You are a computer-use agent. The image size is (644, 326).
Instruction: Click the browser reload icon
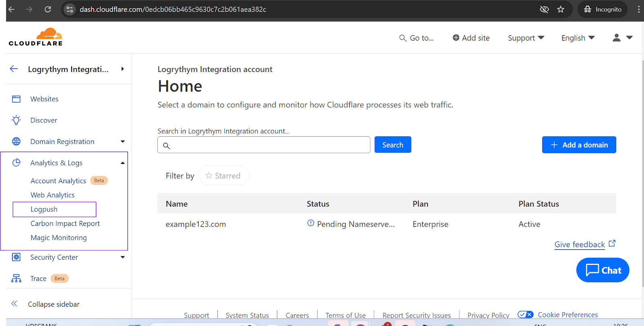(x=47, y=9)
